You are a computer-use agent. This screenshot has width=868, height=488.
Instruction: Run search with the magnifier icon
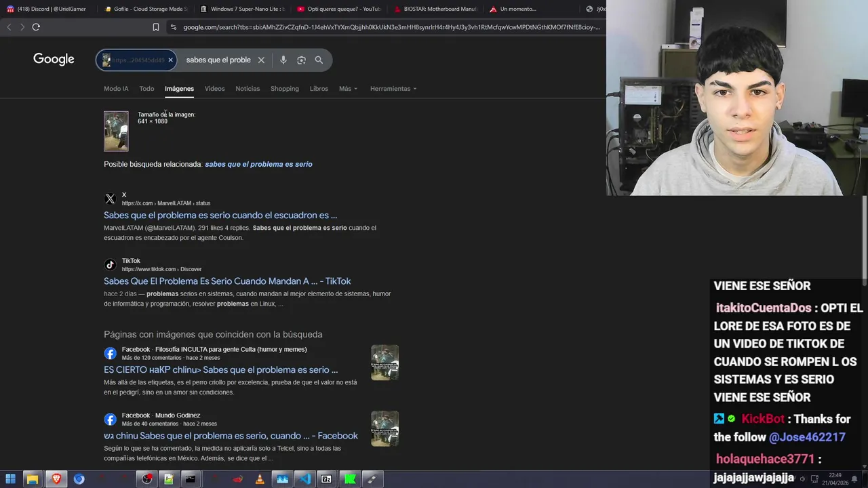pos(319,60)
